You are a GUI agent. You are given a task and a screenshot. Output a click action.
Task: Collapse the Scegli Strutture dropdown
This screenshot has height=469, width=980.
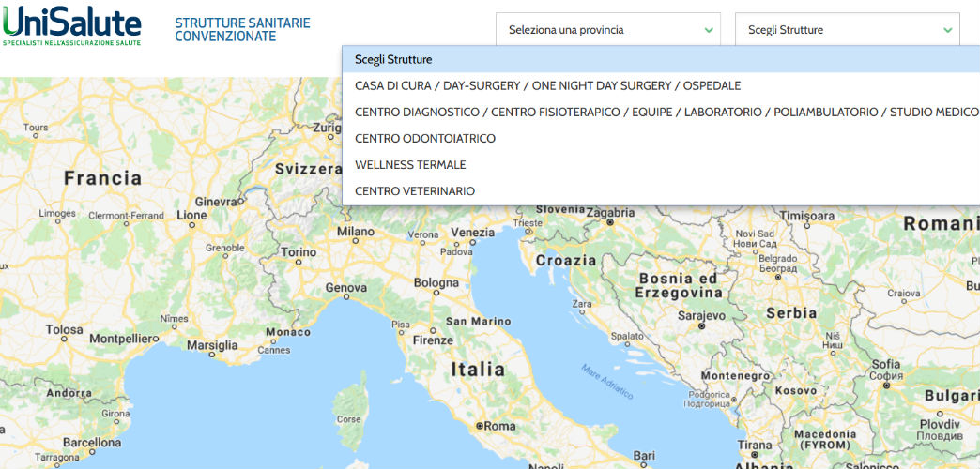pyautogui.click(x=848, y=29)
